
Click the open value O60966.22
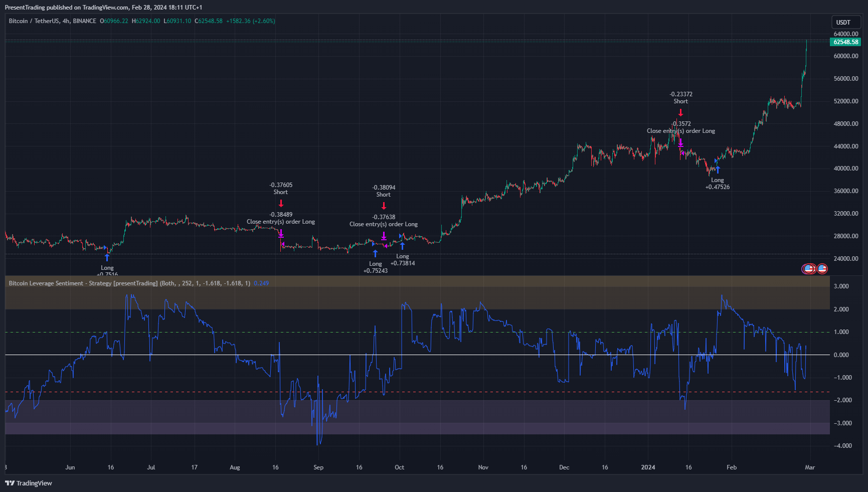tap(114, 21)
